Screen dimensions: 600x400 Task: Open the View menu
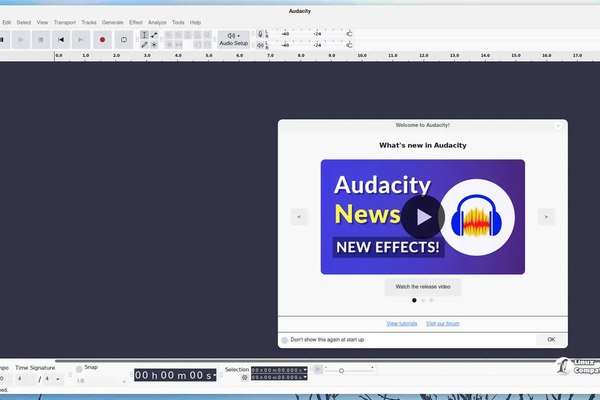(x=42, y=23)
